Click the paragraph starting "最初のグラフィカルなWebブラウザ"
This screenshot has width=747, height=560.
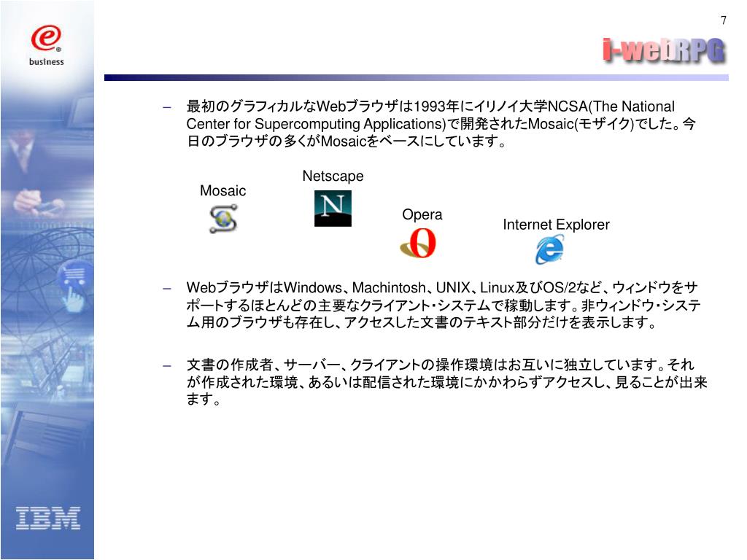(x=441, y=124)
